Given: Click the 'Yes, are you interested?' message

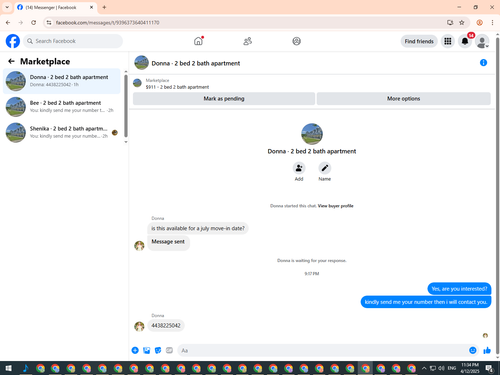Looking at the screenshot, I should click(459, 289).
